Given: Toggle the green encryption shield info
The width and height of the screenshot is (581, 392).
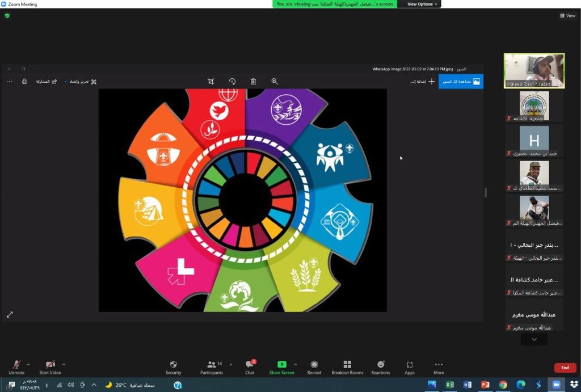Looking at the screenshot, I should point(7,16).
